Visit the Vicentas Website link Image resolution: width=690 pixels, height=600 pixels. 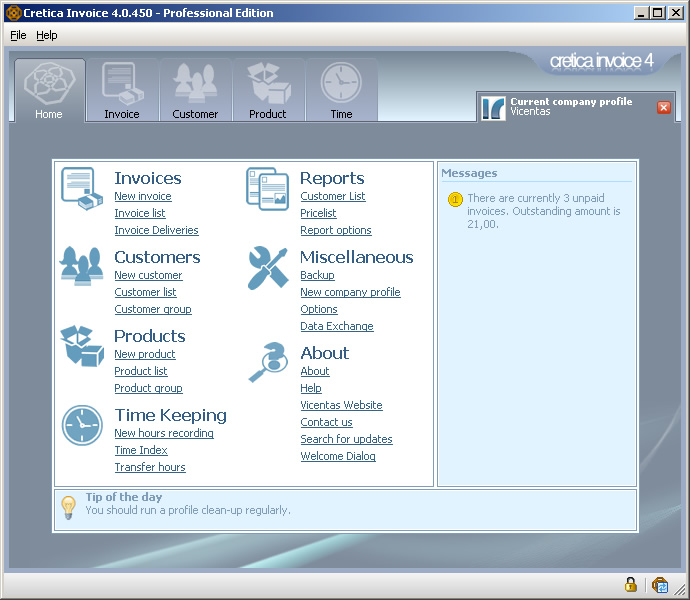point(341,405)
